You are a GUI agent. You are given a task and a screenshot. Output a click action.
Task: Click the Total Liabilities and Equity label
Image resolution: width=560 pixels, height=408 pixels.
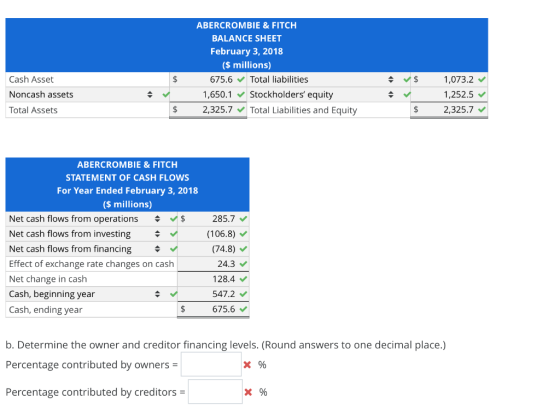303,110
